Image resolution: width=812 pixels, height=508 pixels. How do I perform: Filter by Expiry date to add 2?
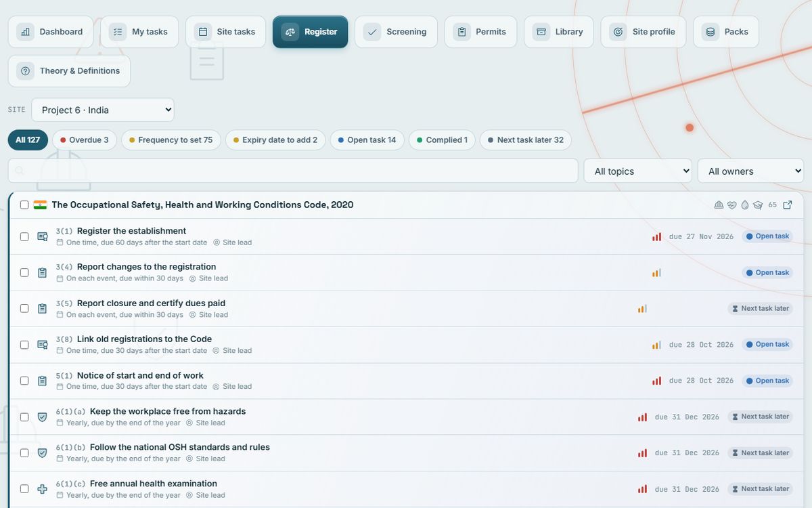pyautogui.click(x=275, y=140)
